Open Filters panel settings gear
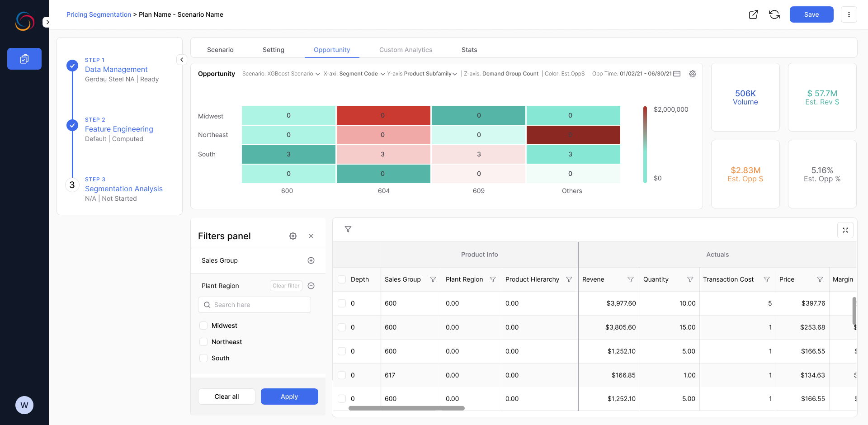 click(293, 236)
